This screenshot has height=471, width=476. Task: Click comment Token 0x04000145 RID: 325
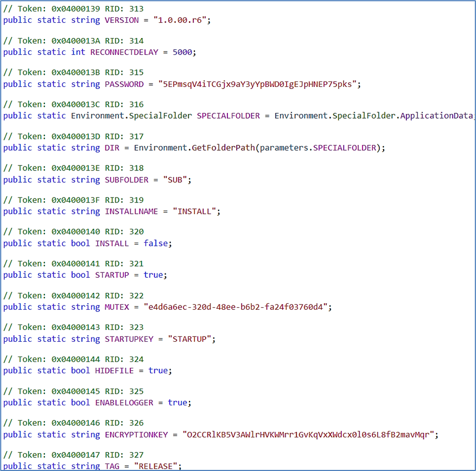click(x=73, y=391)
